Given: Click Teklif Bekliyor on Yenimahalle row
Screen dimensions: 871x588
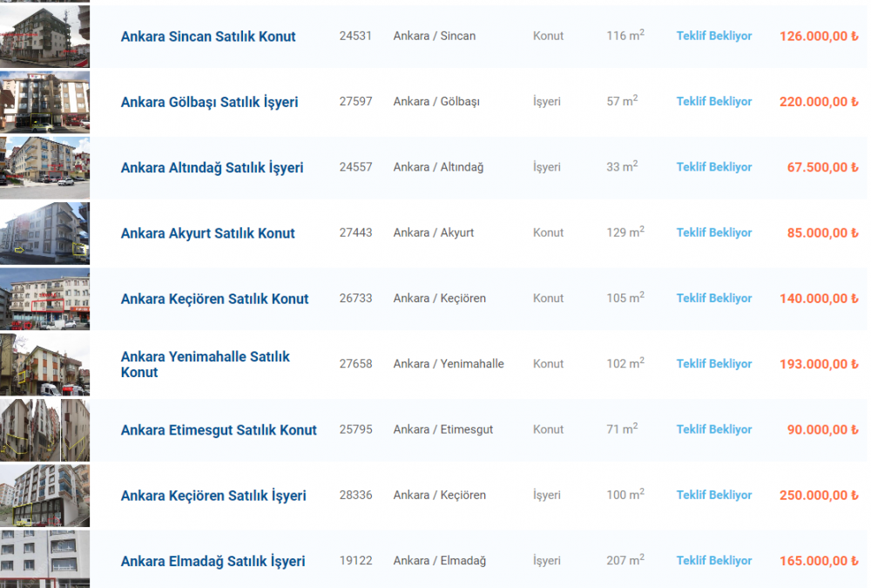Looking at the screenshot, I should 714,364.
